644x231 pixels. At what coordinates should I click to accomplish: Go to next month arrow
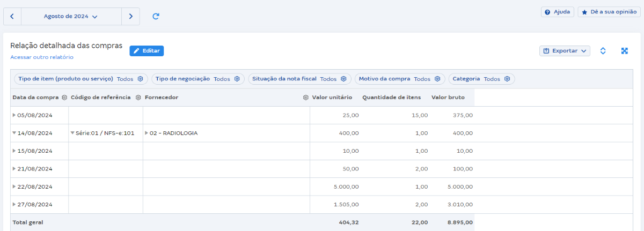130,17
